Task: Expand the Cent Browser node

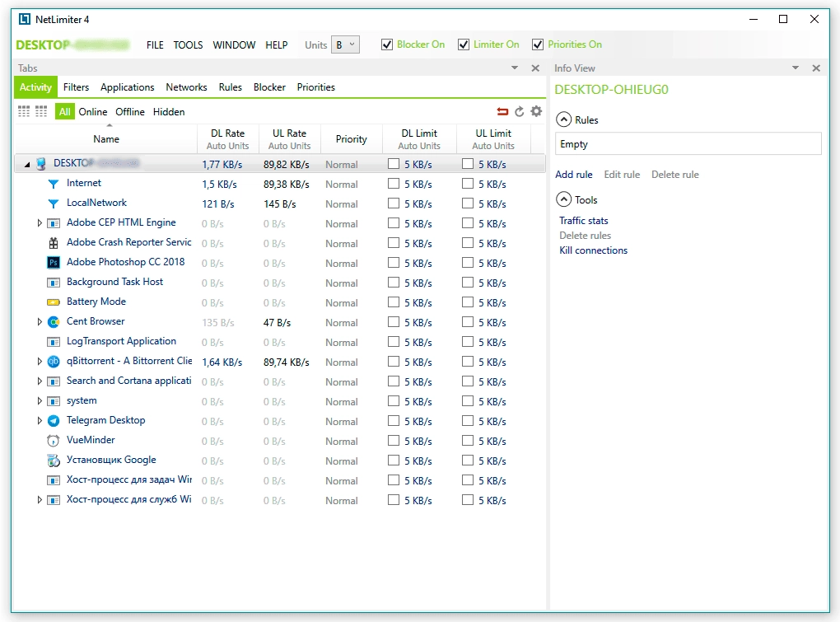Action: click(39, 322)
